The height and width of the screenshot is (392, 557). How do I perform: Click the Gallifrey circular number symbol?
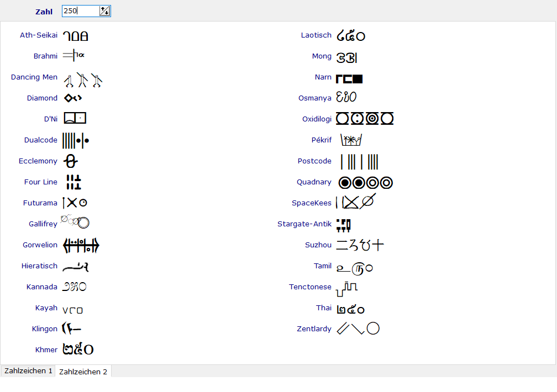75,221
